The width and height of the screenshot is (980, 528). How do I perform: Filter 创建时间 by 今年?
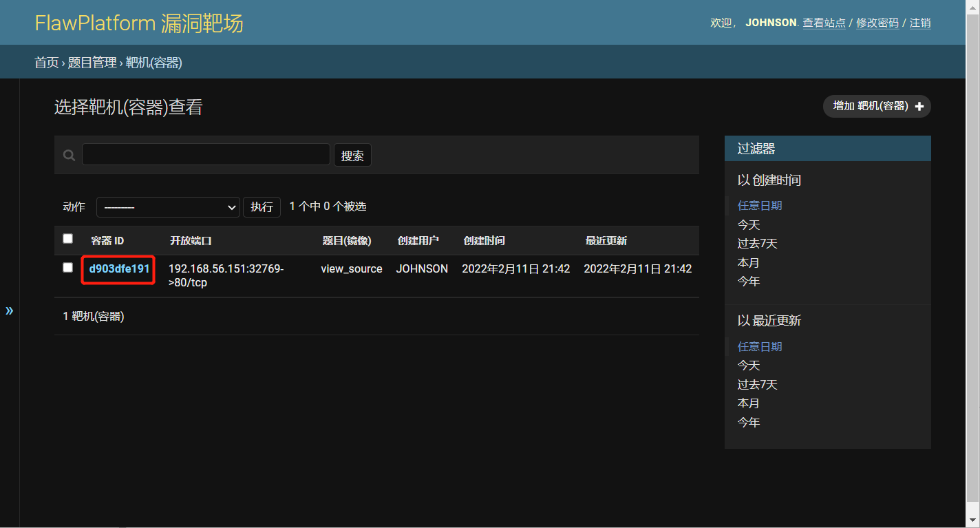749,281
